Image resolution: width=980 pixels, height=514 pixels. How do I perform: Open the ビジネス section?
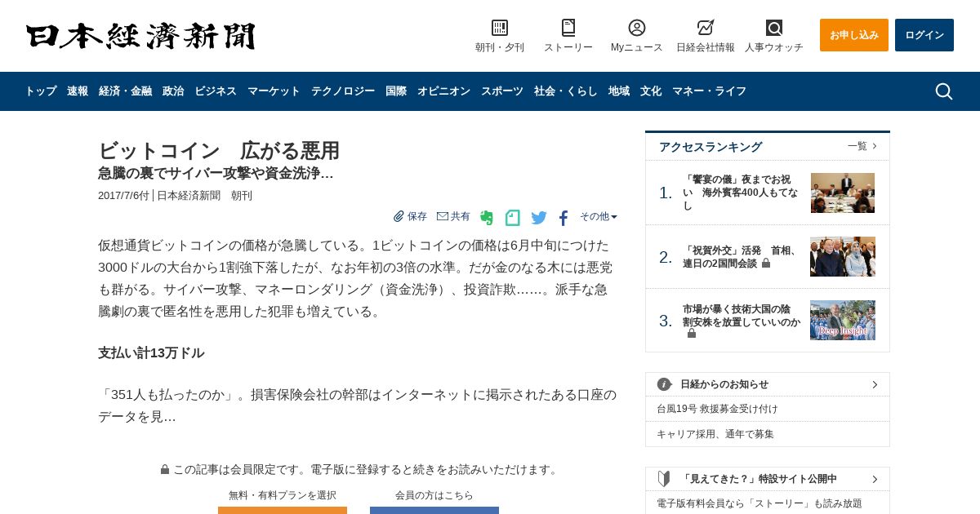216,91
